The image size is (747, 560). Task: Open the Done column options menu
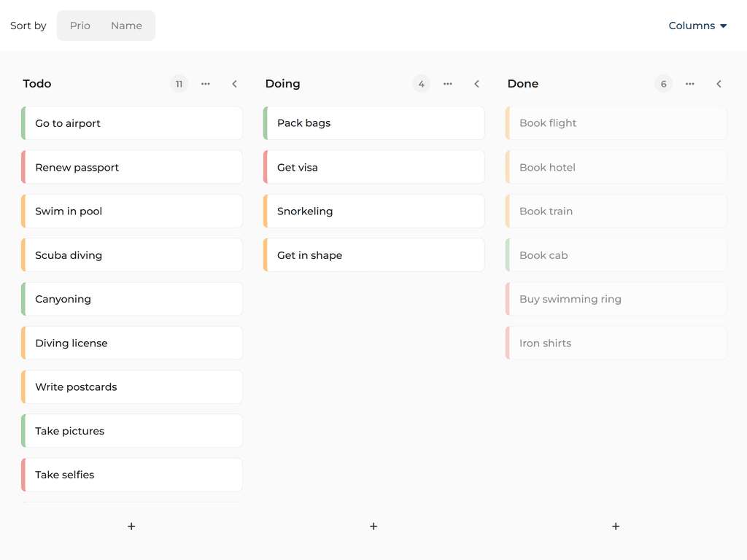click(689, 84)
